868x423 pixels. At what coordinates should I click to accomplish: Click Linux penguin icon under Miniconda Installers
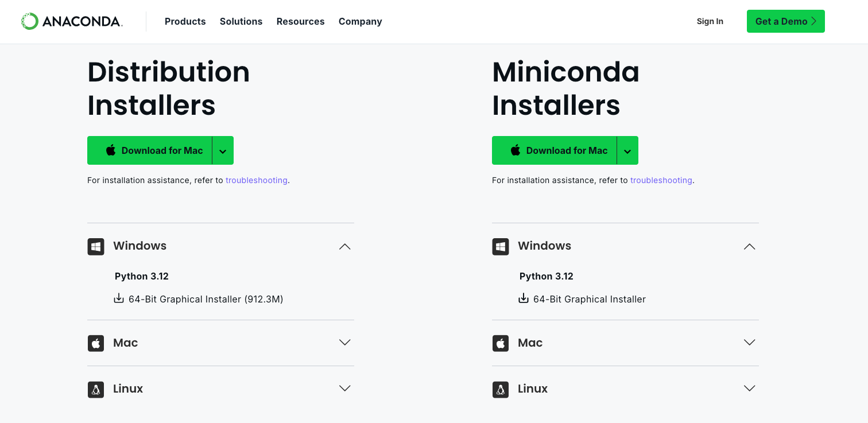click(x=501, y=390)
